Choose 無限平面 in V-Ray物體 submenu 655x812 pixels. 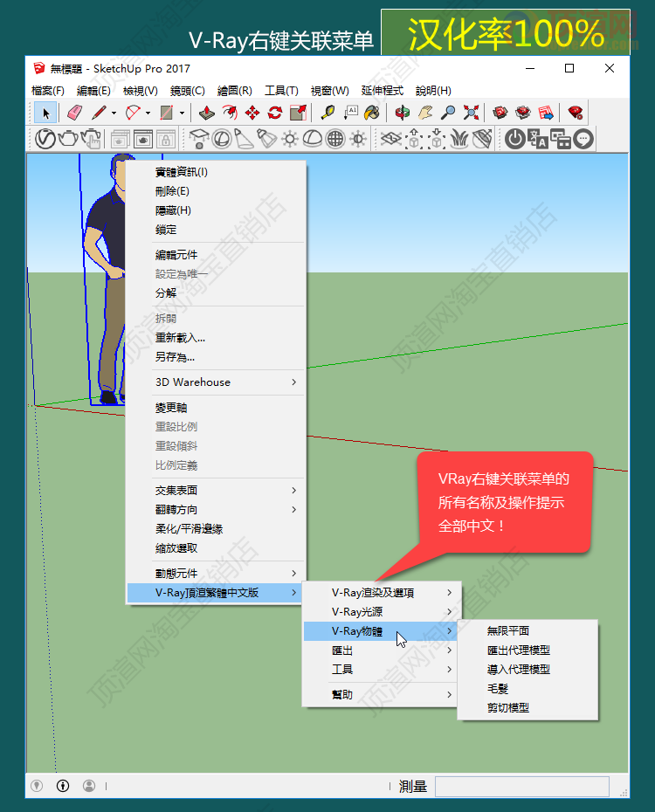coord(527,630)
